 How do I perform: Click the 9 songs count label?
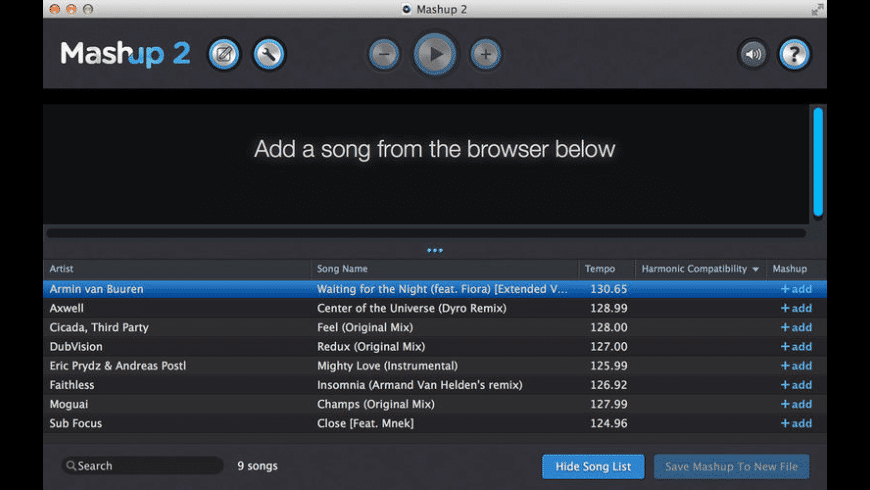click(257, 466)
